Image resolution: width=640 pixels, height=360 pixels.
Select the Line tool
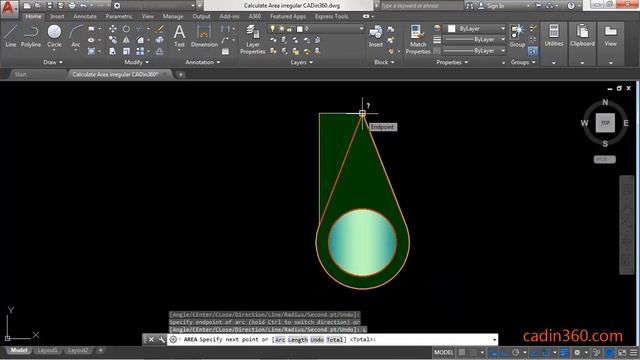click(11, 36)
